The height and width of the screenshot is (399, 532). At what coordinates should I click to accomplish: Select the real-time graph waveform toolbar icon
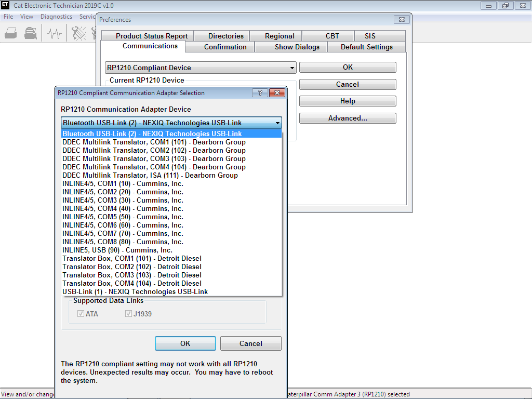pyautogui.click(x=54, y=32)
